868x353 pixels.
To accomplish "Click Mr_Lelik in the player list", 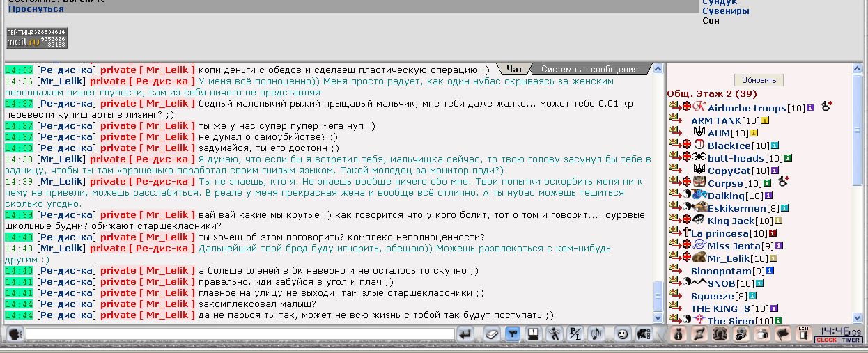I will pyautogui.click(x=728, y=258).
